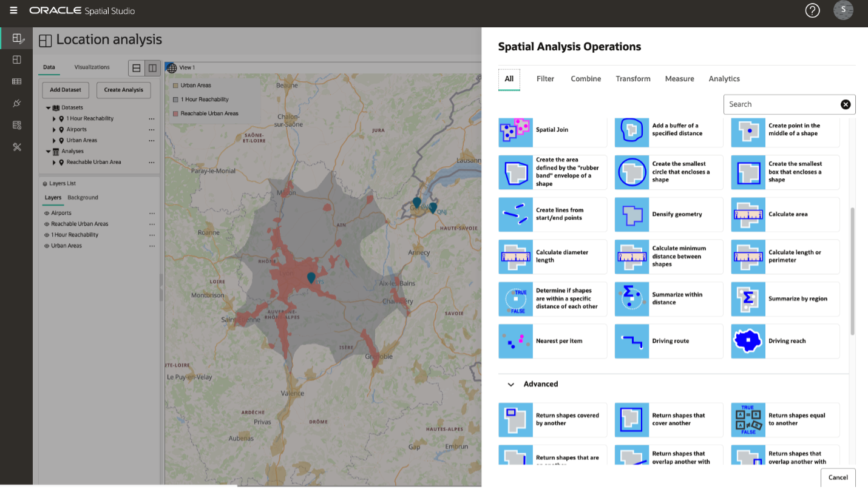Image resolution: width=868 pixels, height=489 pixels.
Task: Select the Driving reach analysis operation
Action: (785, 341)
